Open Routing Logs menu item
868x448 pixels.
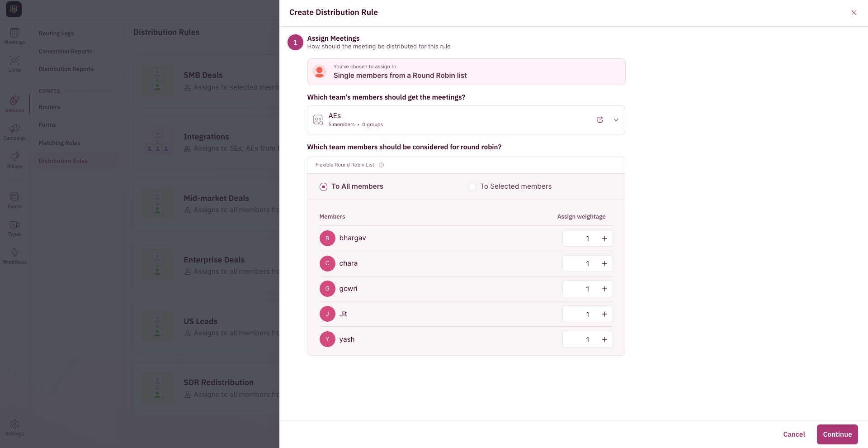[x=56, y=33]
